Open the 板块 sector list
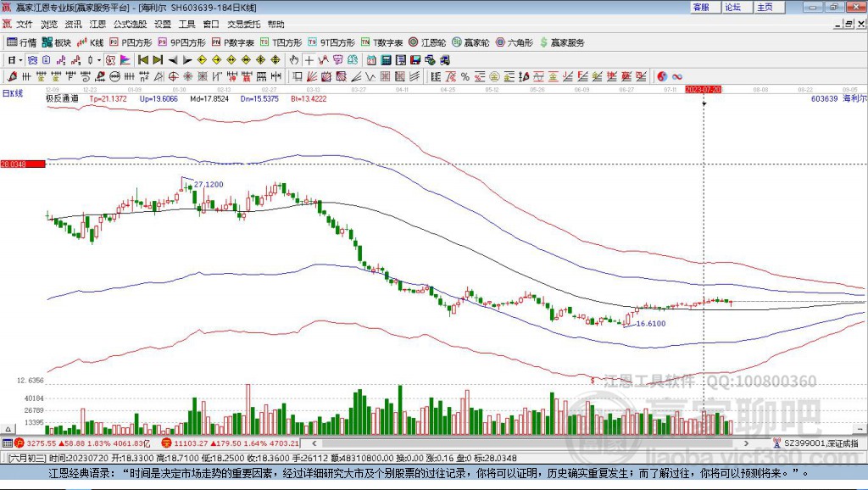Image resolution: width=868 pixels, height=490 pixels. pyautogui.click(x=57, y=42)
